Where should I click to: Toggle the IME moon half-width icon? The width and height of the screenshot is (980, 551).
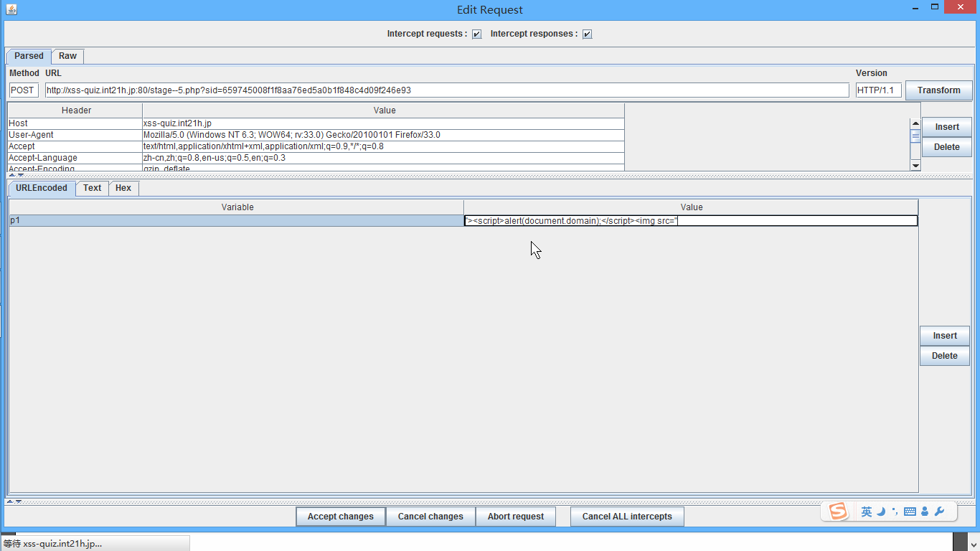point(881,512)
